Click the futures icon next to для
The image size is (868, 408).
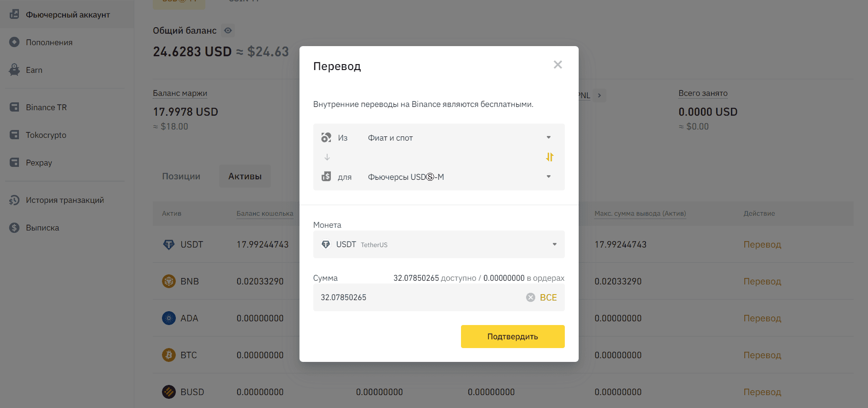326,177
